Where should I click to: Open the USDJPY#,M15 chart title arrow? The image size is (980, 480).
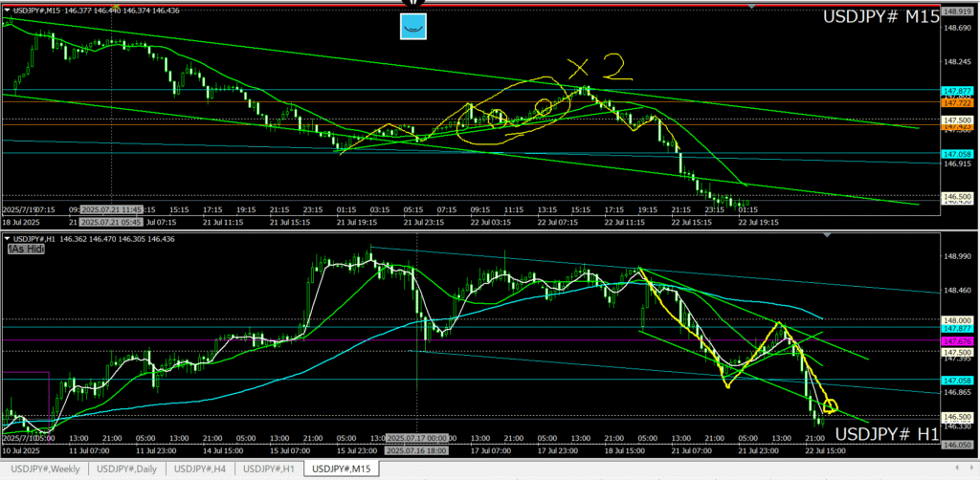[x=7, y=11]
